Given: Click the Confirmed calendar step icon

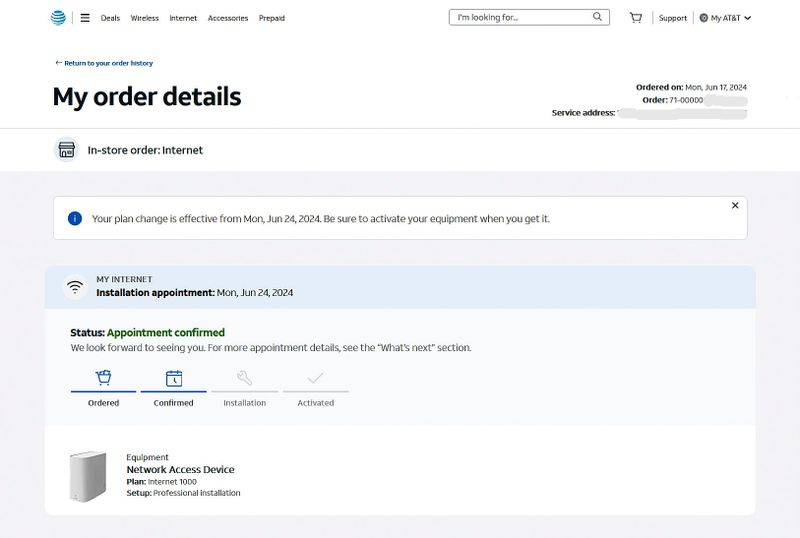Looking at the screenshot, I should [173, 378].
